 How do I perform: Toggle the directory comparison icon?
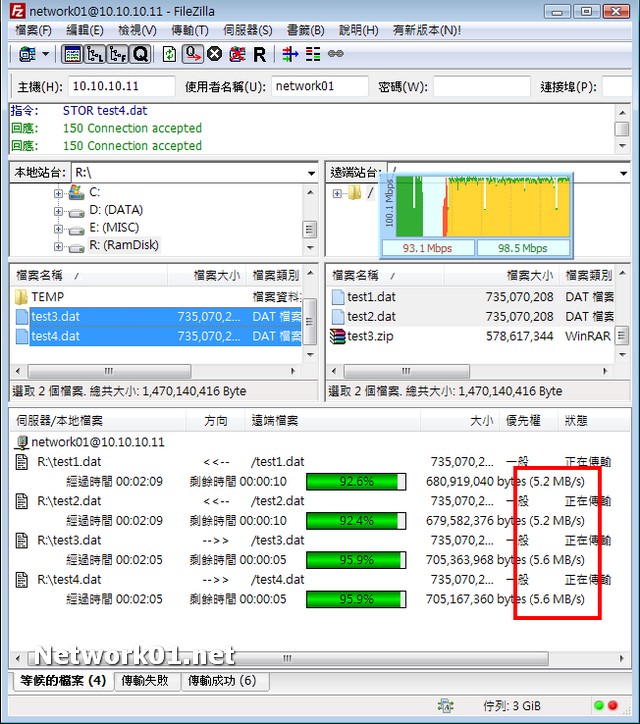tap(313, 54)
